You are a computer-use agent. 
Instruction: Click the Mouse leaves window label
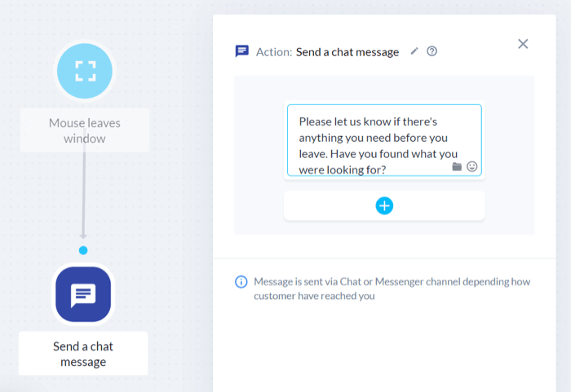pyautogui.click(x=85, y=130)
